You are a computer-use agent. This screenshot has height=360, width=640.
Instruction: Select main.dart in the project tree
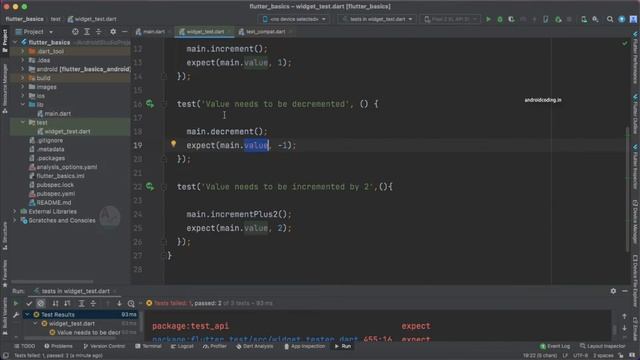click(58, 113)
